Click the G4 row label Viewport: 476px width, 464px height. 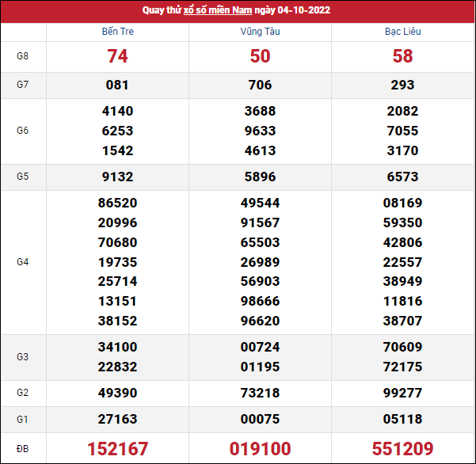point(23,261)
